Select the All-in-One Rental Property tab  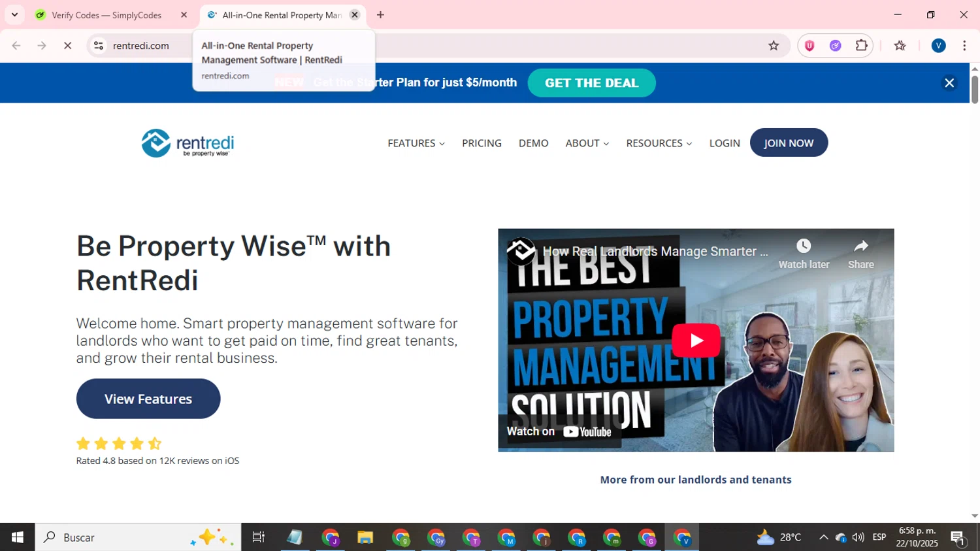pyautogui.click(x=282, y=15)
